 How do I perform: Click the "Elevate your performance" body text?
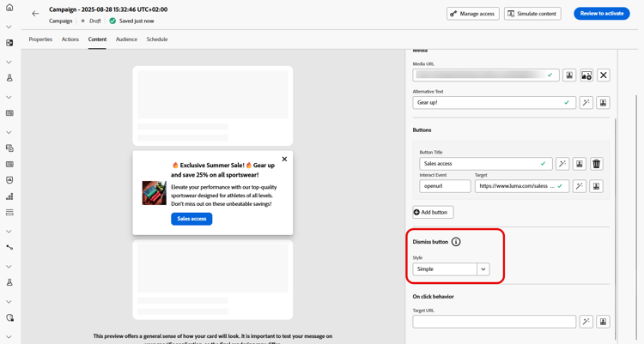[x=224, y=196]
